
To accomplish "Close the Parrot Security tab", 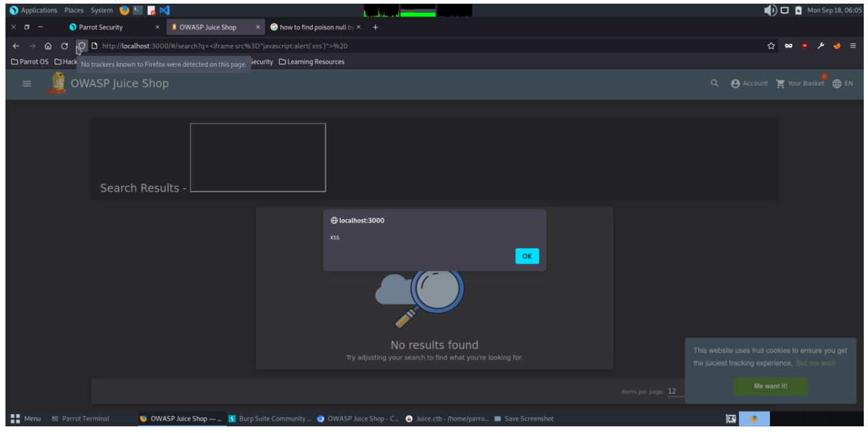I will click(x=158, y=27).
